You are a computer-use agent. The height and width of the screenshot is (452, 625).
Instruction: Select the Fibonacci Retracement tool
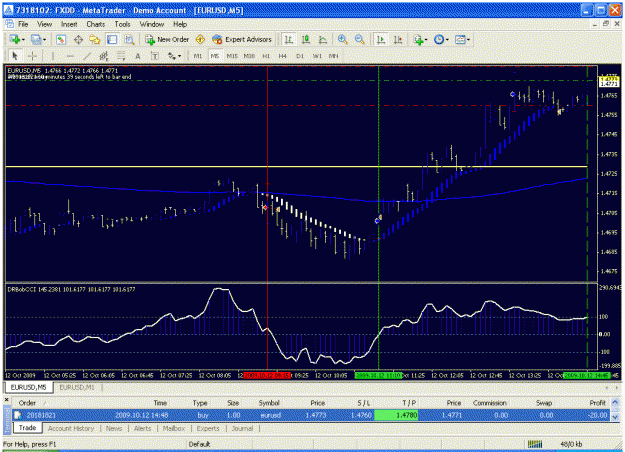click(121, 56)
